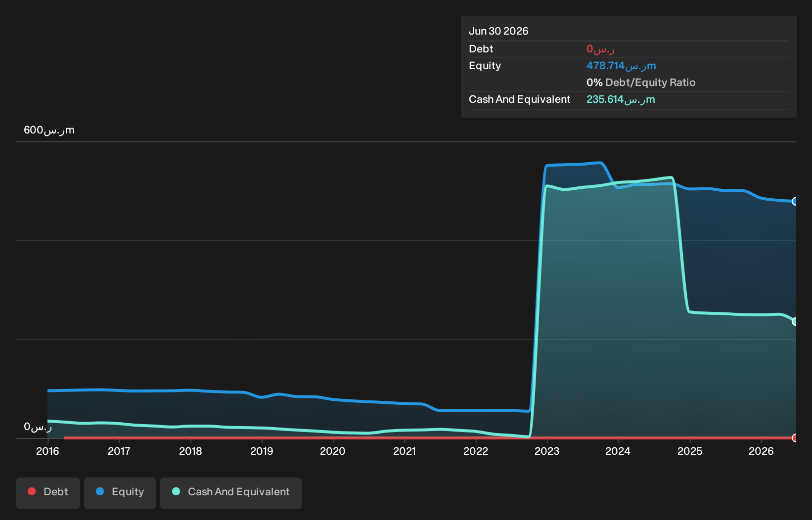Click 'Cash And Equivalent' label in tooltip
The image size is (812, 520).
[519, 99]
